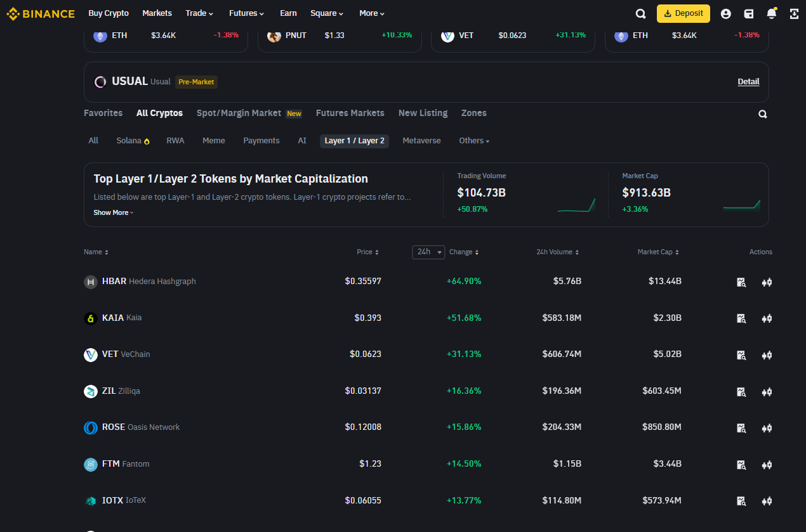
Task: Select the Solana category filter
Action: [133, 141]
